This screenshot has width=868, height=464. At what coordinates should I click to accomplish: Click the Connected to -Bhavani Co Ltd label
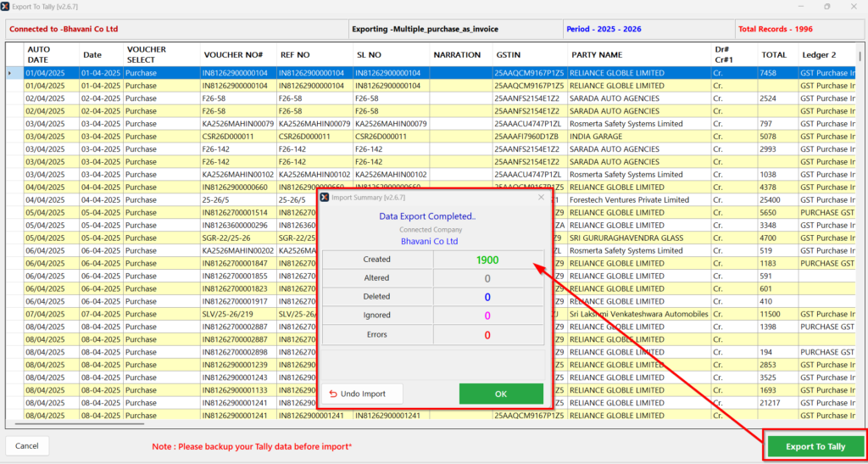point(64,29)
